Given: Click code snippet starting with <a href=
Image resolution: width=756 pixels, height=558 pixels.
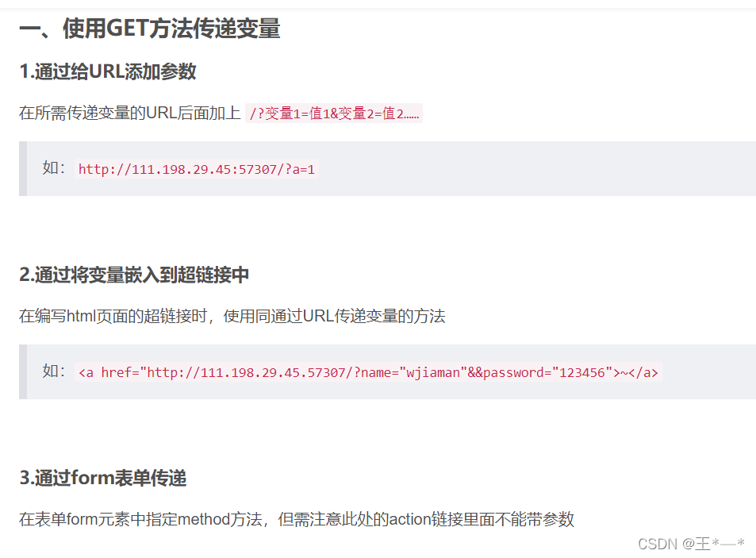Looking at the screenshot, I should point(368,372).
